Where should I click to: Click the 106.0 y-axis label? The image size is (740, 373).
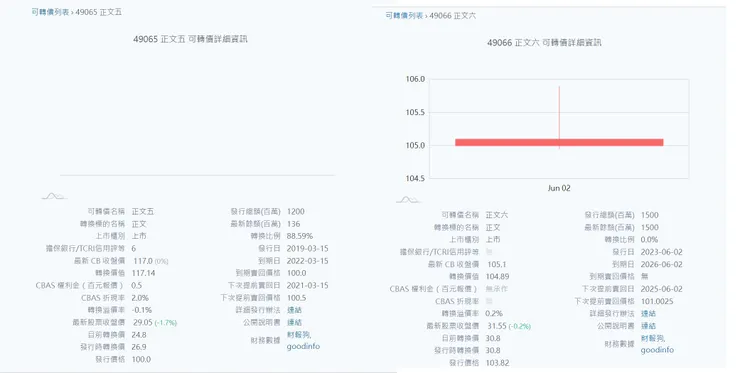click(415, 79)
